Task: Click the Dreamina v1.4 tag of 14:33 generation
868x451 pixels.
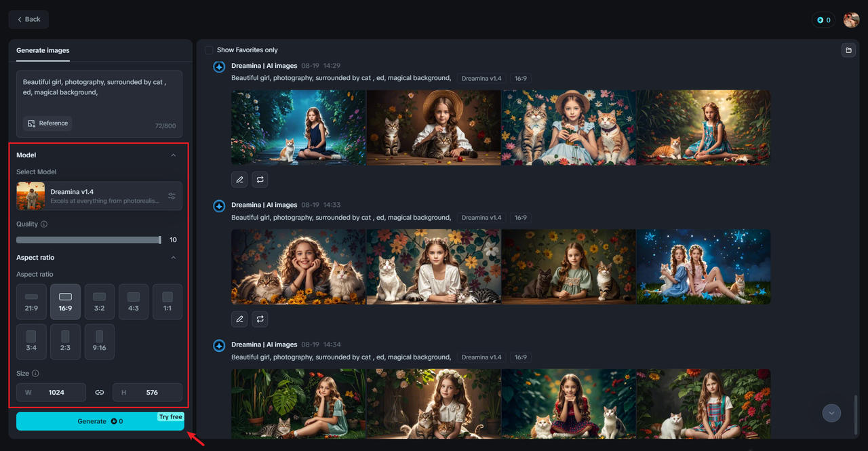Action: [481, 218]
